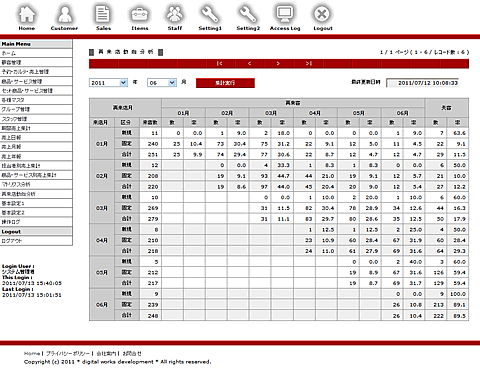The image size is (480, 372).
Task: Select 売上年報 in the sidebar menu
Action: pyautogui.click(x=36, y=156)
